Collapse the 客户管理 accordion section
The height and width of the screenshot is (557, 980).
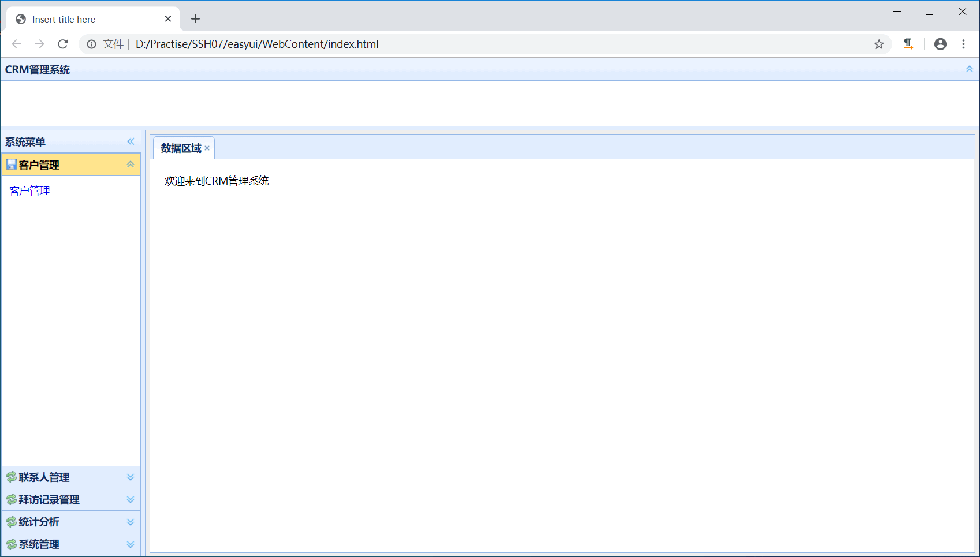pos(130,165)
